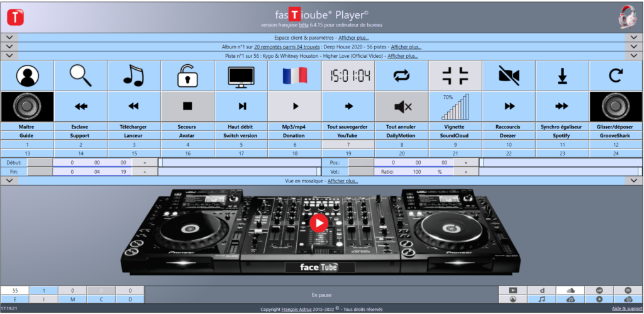Select the Spotify source tab
Screen dimensions: 644x314
562,135
